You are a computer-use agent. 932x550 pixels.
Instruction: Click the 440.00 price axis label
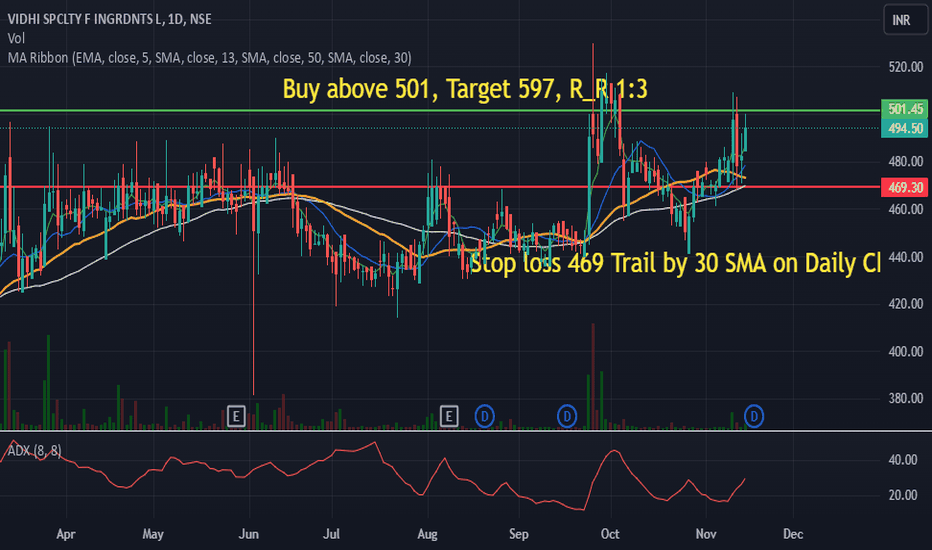tap(906, 257)
